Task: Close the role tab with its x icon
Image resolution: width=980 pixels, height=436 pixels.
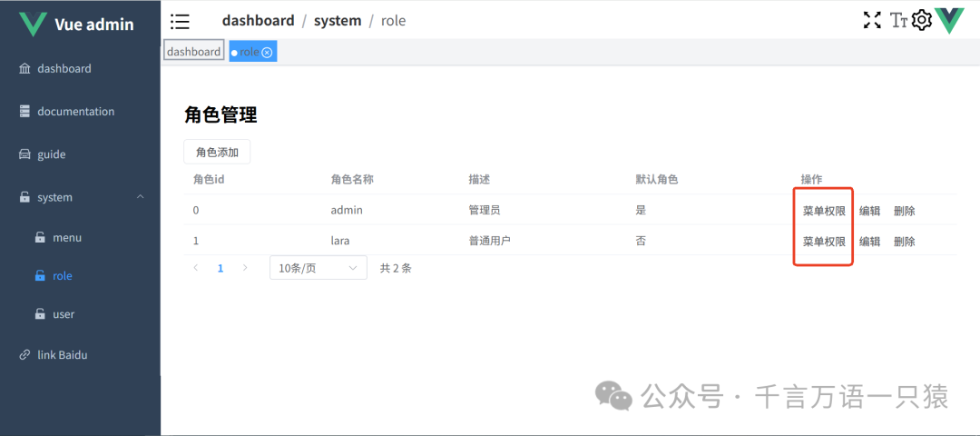Action: tap(267, 53)
